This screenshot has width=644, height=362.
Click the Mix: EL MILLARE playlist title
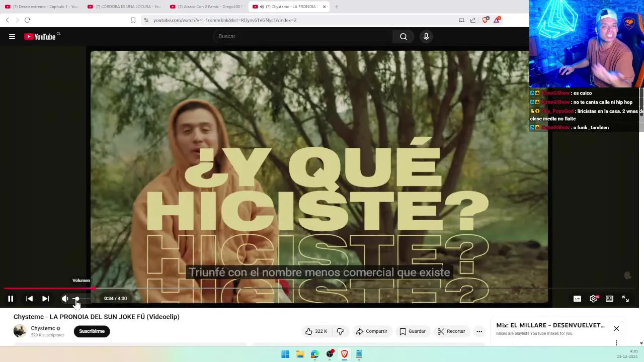[x=550, y=325]
